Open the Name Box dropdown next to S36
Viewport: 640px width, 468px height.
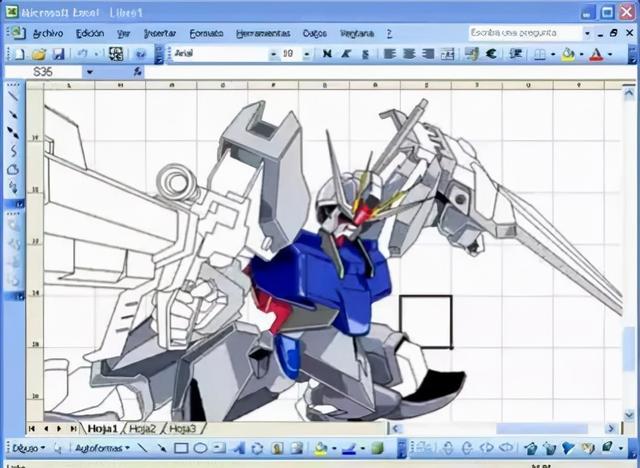[x=89, y=72]
